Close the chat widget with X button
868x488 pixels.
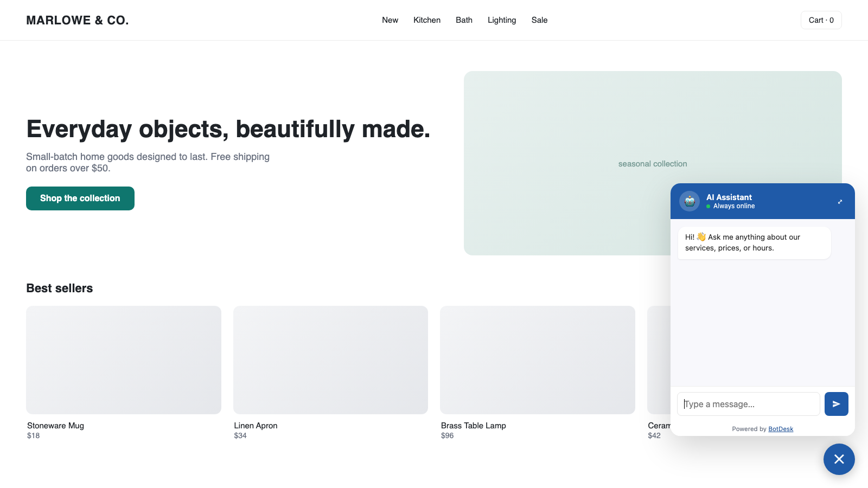pyautogui.click(x=839, y=459)
